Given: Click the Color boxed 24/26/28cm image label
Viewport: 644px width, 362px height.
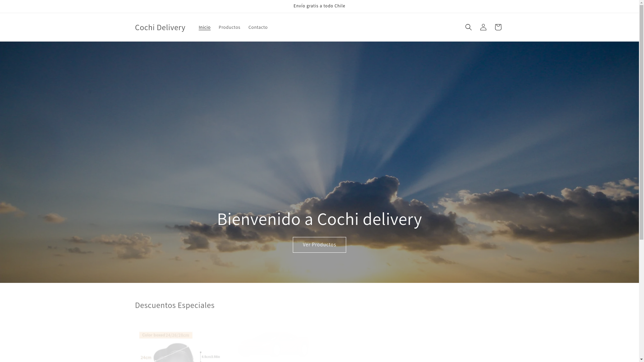Looking at the screenshot, I should pyautogui.click(x=166, y=335).
